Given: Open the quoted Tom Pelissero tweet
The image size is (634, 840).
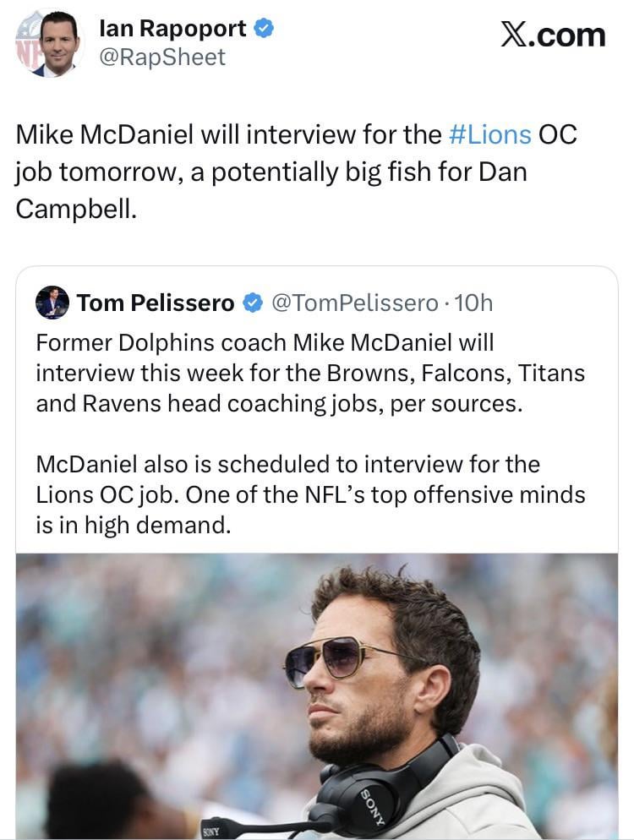Looking at the screenshot, I should tap(317, 423).
